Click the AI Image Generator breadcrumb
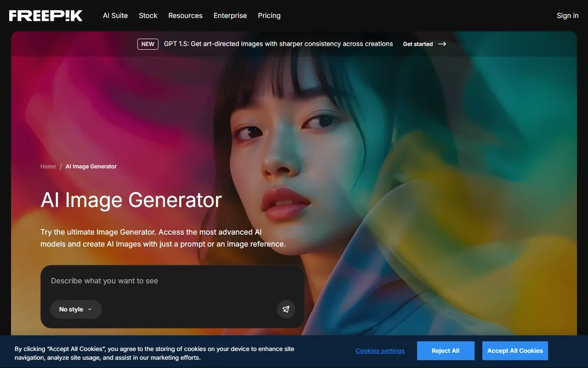588x368 pixels. pyautogui.click(x=91, y=166)
